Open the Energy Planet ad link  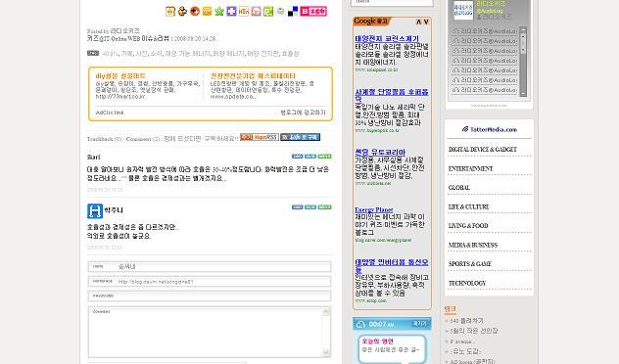coord(373,209)
